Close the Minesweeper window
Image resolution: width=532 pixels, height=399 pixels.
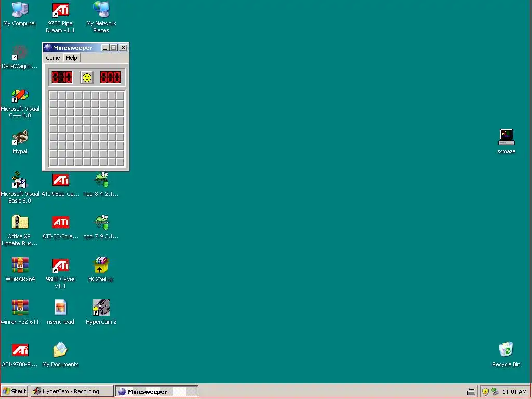[123, 48]
